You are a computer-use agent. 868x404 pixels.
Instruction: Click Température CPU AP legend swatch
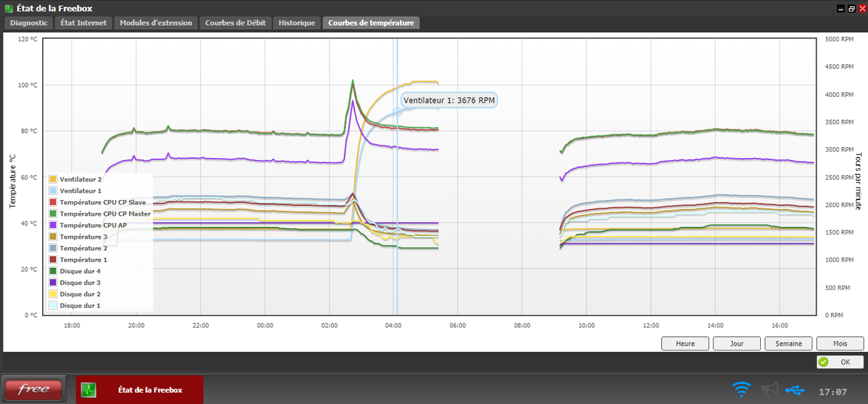point(53,225)
